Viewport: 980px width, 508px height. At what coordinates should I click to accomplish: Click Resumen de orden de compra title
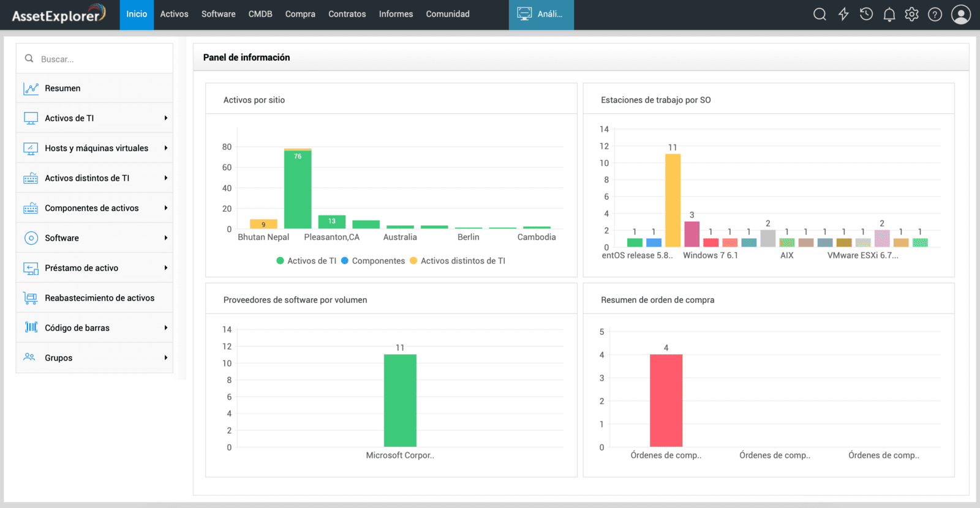[x=658, y=300]
